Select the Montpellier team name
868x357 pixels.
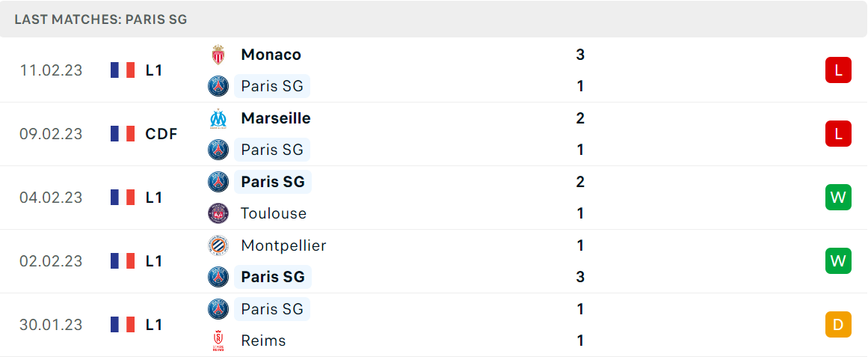(283, 245)
